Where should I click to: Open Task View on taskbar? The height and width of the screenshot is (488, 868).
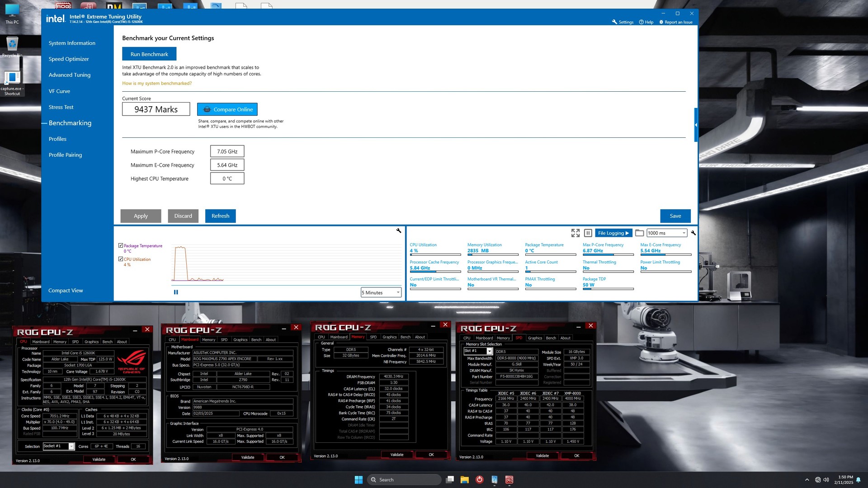pyautogui.click(x=450, y=479)
